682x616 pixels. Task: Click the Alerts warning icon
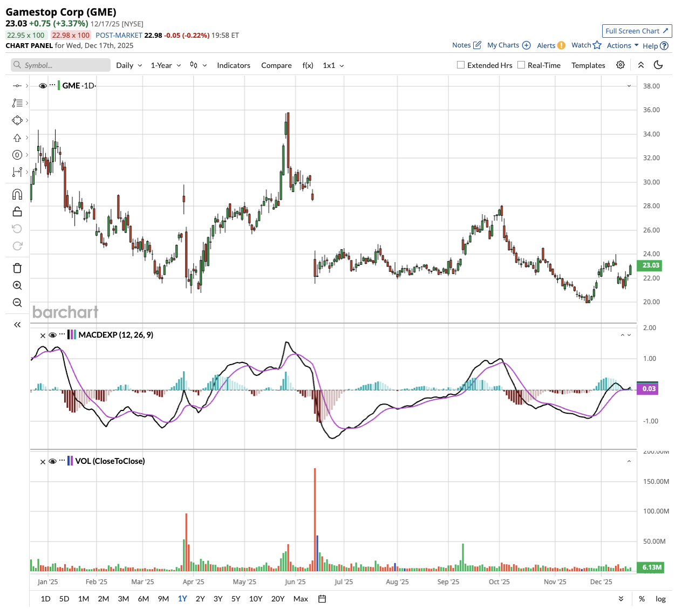point(561,45)
